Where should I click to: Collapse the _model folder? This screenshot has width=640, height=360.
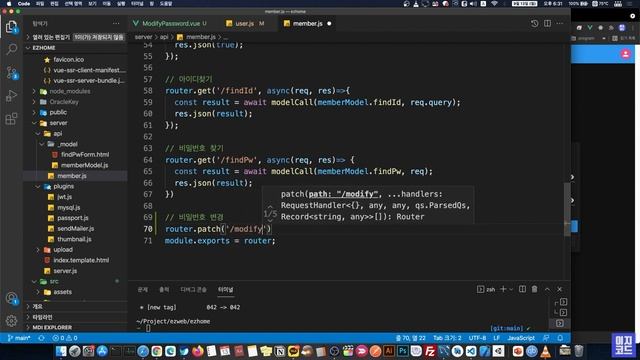pyautogui.click(x=68, y=144)
